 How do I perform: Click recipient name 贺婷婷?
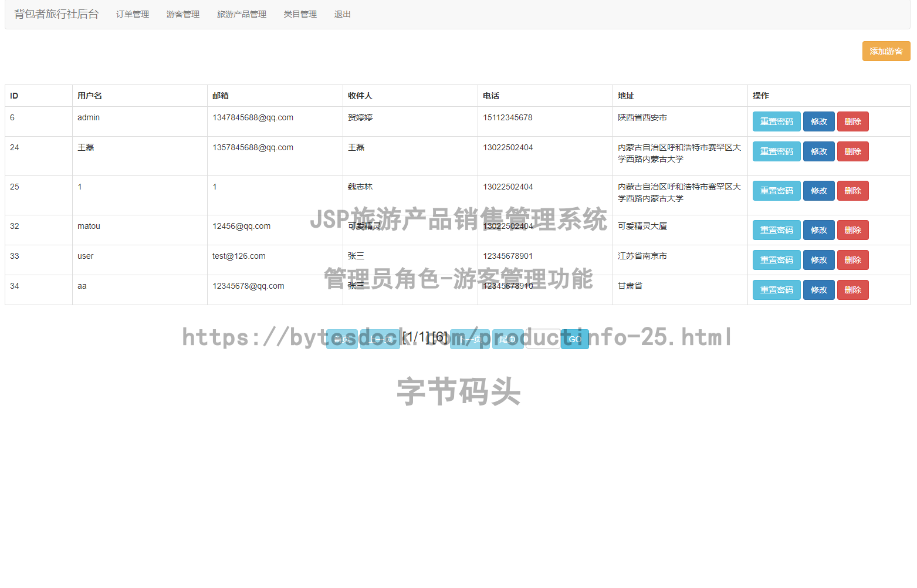pyautogui.click(x=360, y=117)
